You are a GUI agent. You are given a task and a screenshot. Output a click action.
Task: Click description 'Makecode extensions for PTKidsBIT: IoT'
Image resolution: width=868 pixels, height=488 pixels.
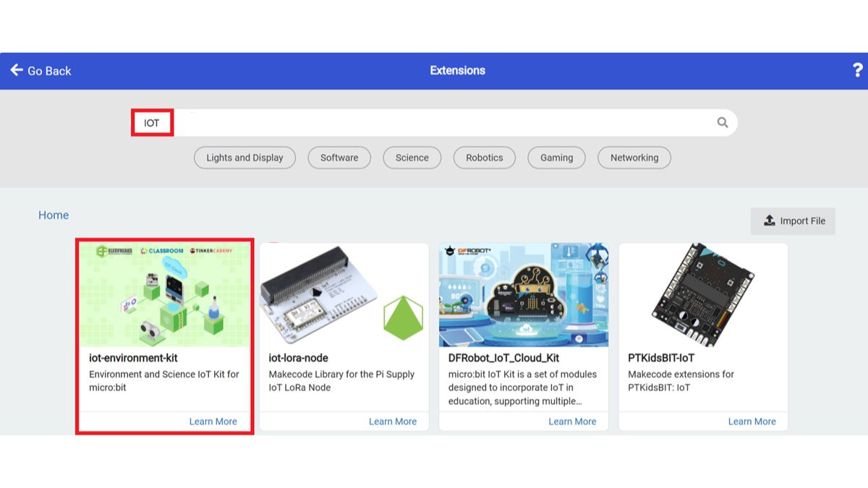pyautogui.click(x=681, y=381)
